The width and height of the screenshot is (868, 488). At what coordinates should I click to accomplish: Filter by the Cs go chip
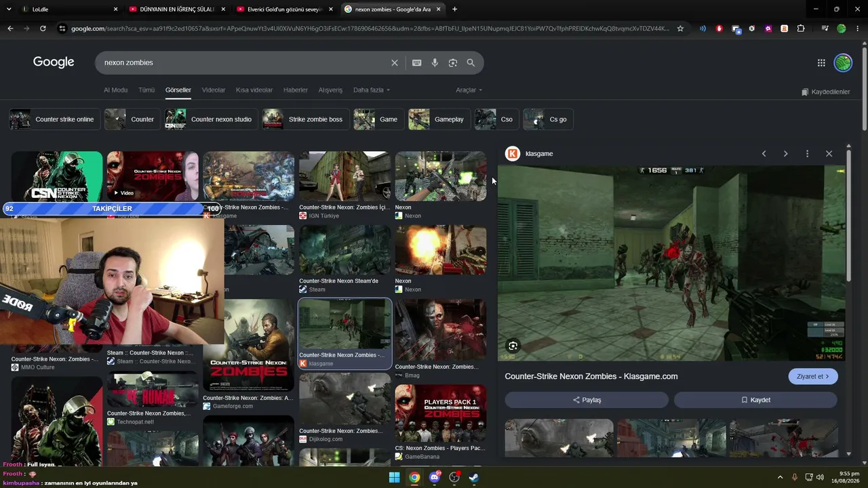coord(547,119)
